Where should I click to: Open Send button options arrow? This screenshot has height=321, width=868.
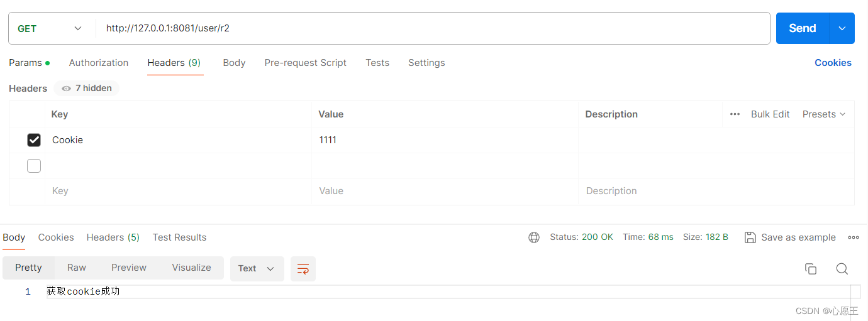842,28
